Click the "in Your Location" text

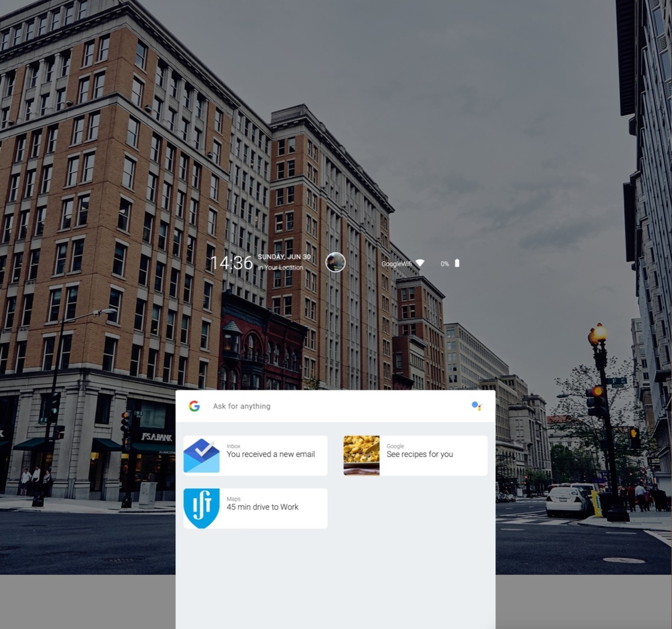pos(281,267)
